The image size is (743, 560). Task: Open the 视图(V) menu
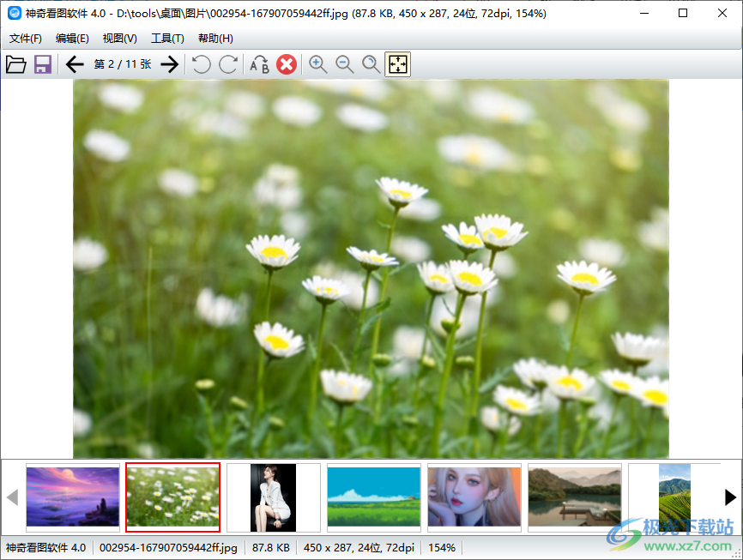120,39
